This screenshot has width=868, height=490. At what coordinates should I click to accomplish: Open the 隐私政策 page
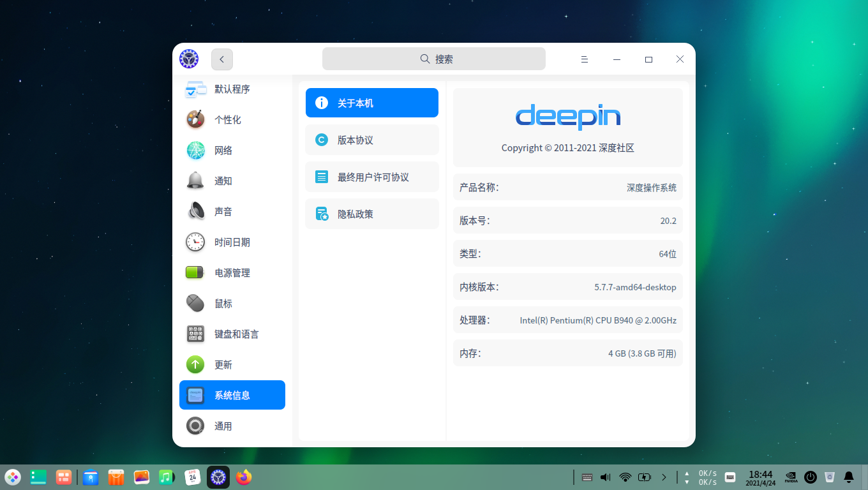pyautogui.click(x=371, y=214)
